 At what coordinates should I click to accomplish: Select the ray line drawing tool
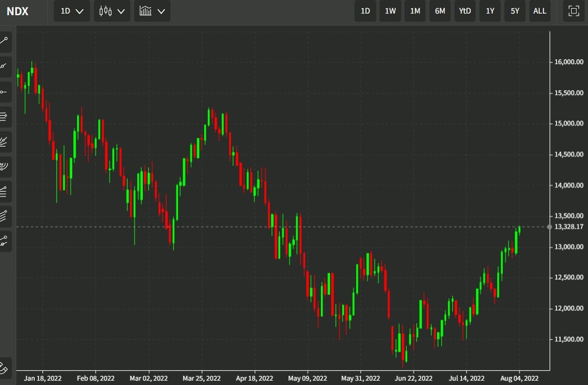pos(4,66)
